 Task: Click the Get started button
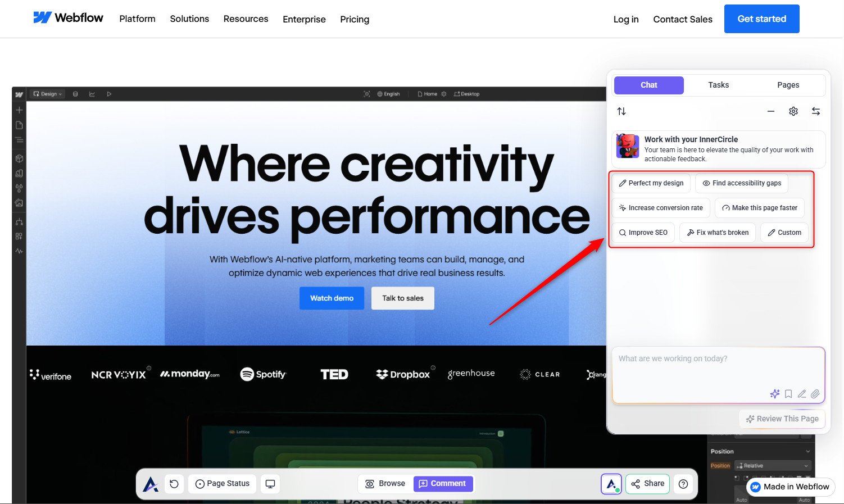click(761, 19)
